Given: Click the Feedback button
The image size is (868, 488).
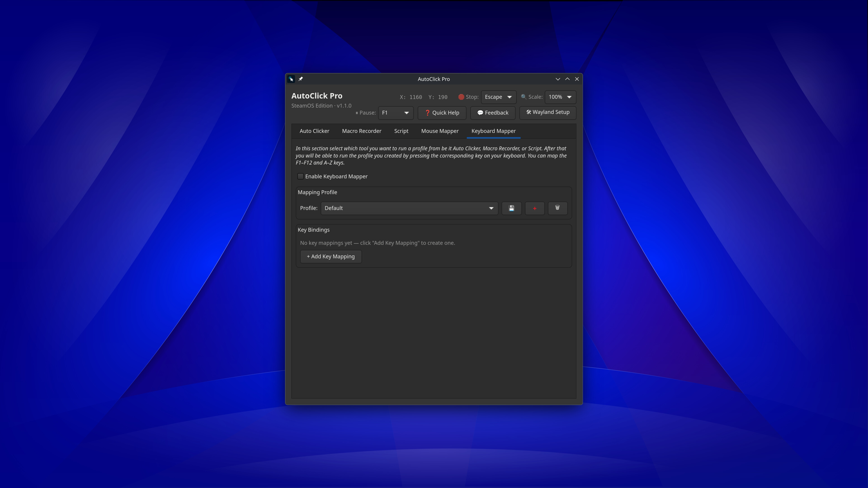Looking at the screenshot, I should point(493,113).
